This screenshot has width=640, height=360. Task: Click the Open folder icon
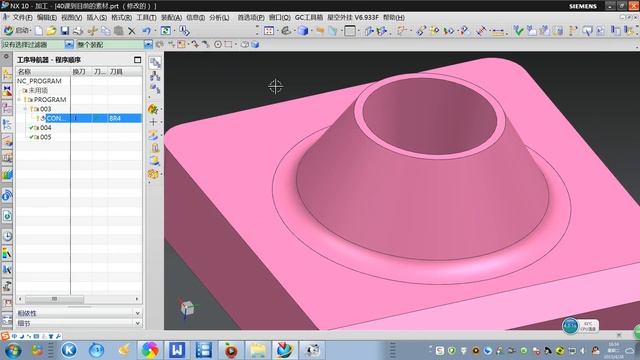[51, 31]
